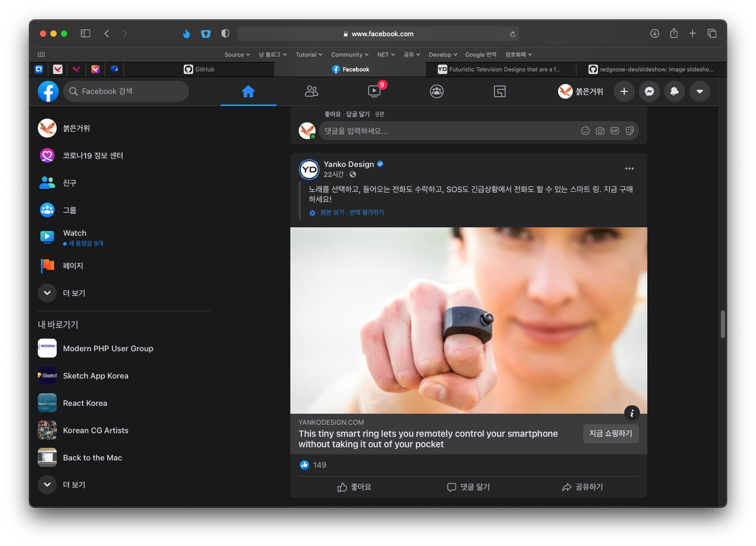Open the Community bookmarks folder

(x=350, y=55)
